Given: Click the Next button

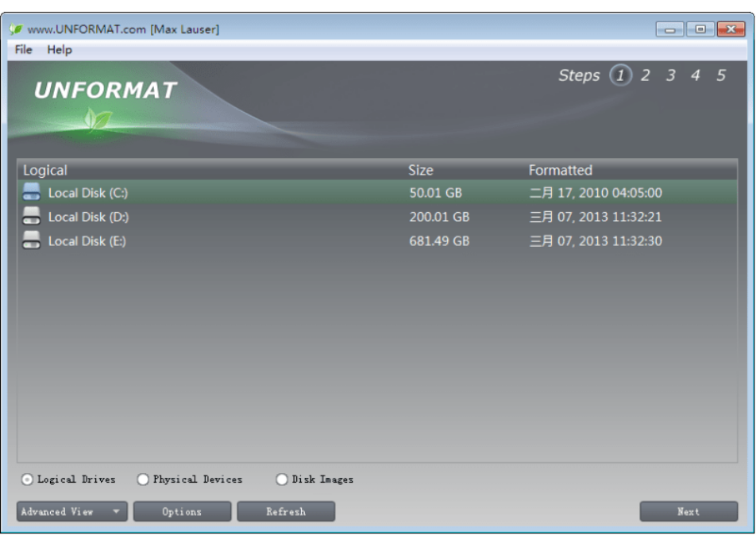Looking at the screenshot, I should pyautogui.click(x=688, y=511).
